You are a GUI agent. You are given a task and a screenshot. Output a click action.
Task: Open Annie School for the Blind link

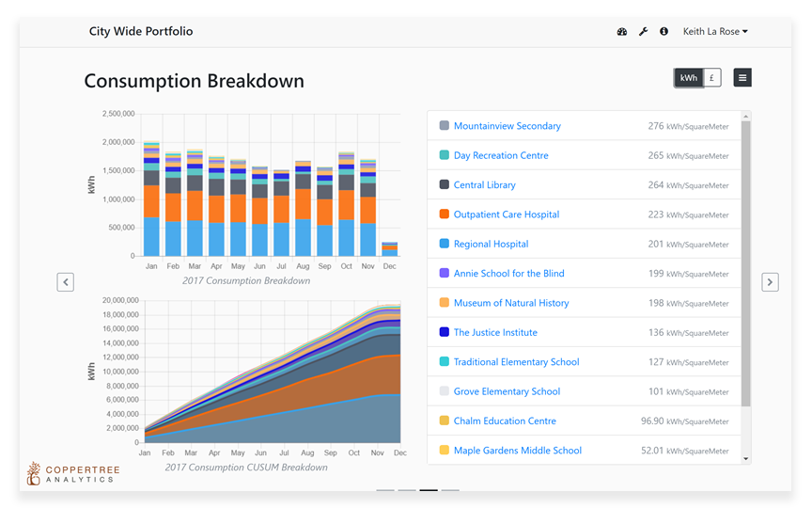click(x=509, y=273)
